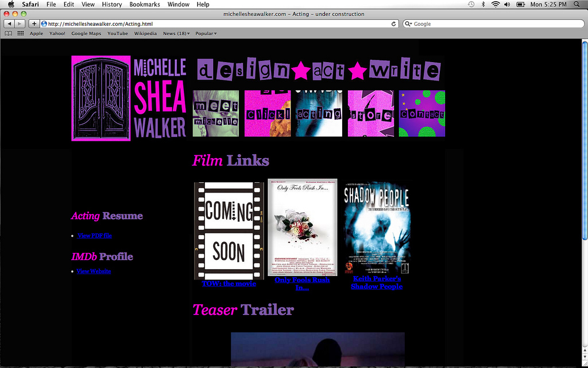Open a new tab with the plus icon

point(33,24)
